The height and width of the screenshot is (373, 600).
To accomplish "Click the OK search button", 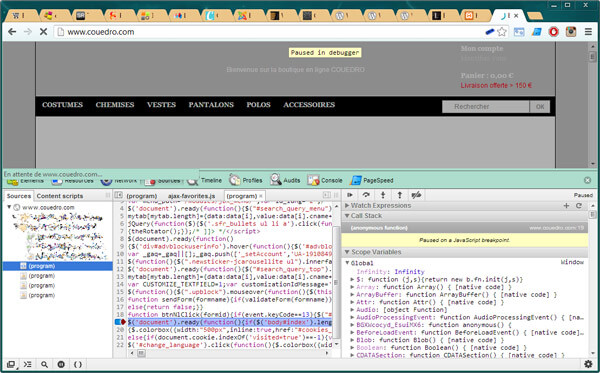I will click(x=540, y=107).
